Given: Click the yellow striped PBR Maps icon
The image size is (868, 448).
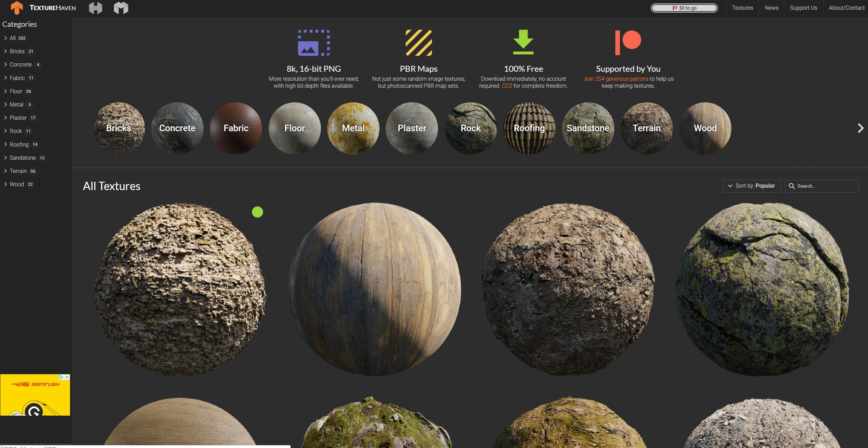Looking at the screenshot, I should tap(418, 43).
